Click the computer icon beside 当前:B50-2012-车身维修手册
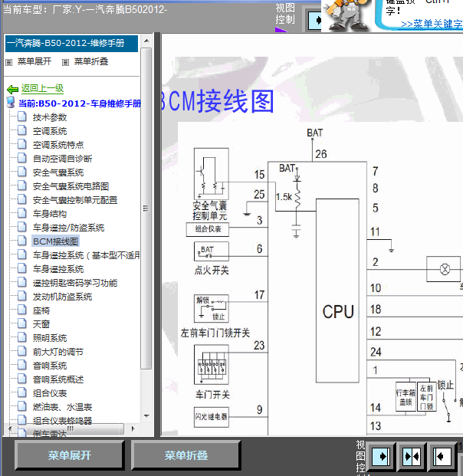Image resolution: width=463 pixels, height=476 pixels. point(11,103)
